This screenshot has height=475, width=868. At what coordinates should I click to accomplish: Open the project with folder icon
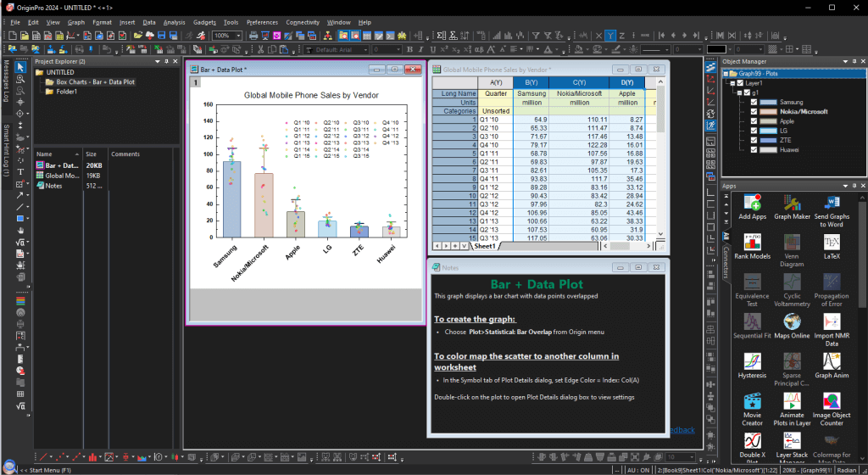[138, 36]
